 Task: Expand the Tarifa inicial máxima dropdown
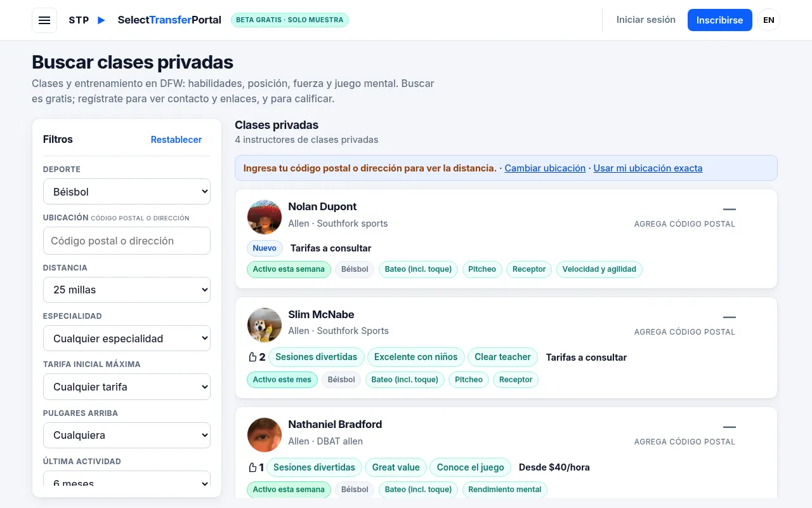click(127, 387)
